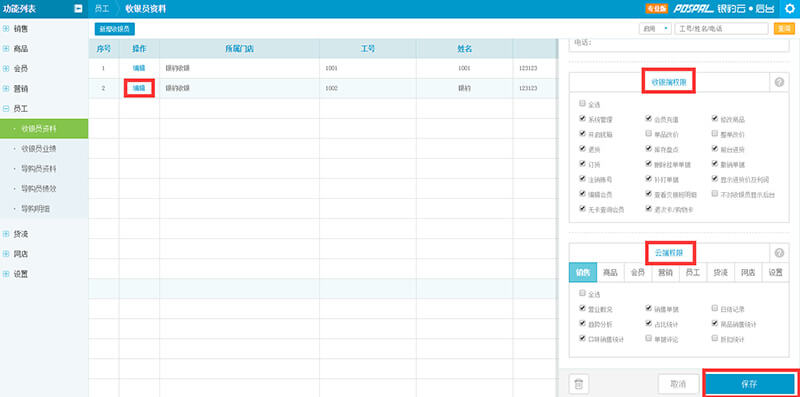
Task: Click the 取消 cancel button
Action: tap(678, 384)
